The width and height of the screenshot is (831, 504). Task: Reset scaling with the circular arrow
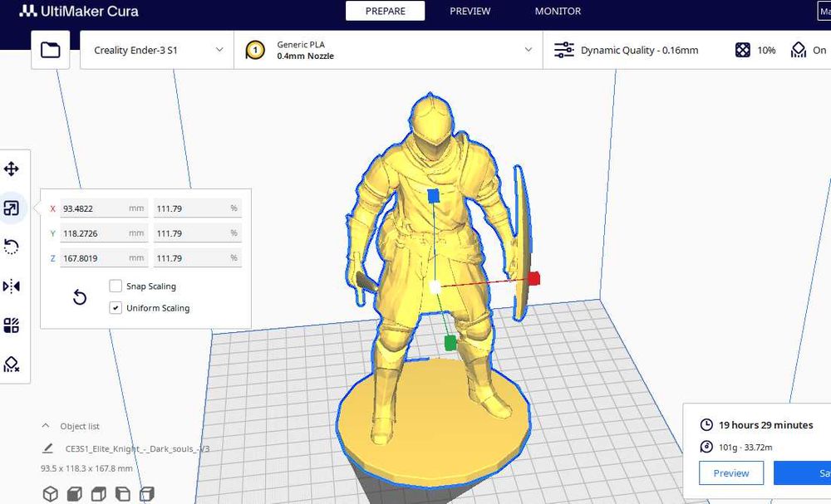(x=80, y=297)
